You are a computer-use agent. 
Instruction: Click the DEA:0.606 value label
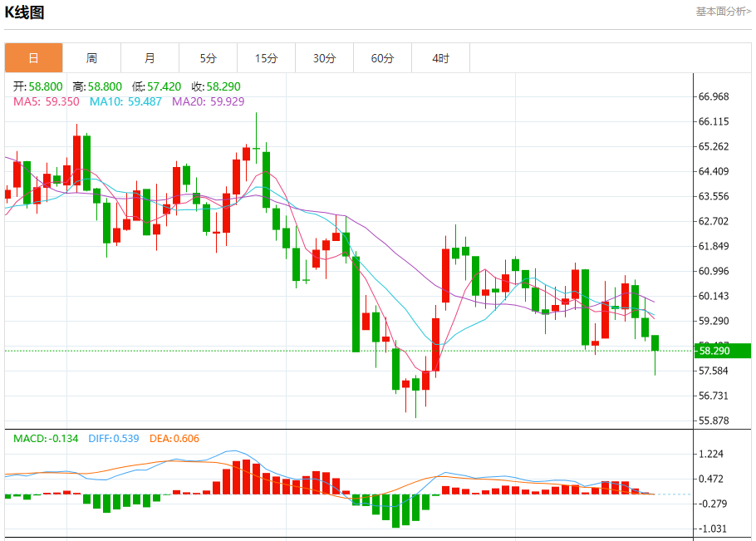coord(174,438)
